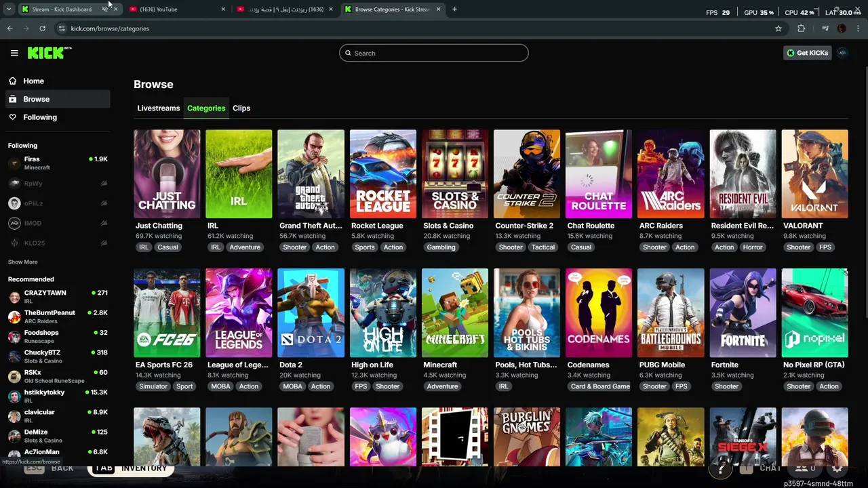Open the Dota 2 thumbnail
The height and width of the screenshot is (488, 868).
pos(311,313)
